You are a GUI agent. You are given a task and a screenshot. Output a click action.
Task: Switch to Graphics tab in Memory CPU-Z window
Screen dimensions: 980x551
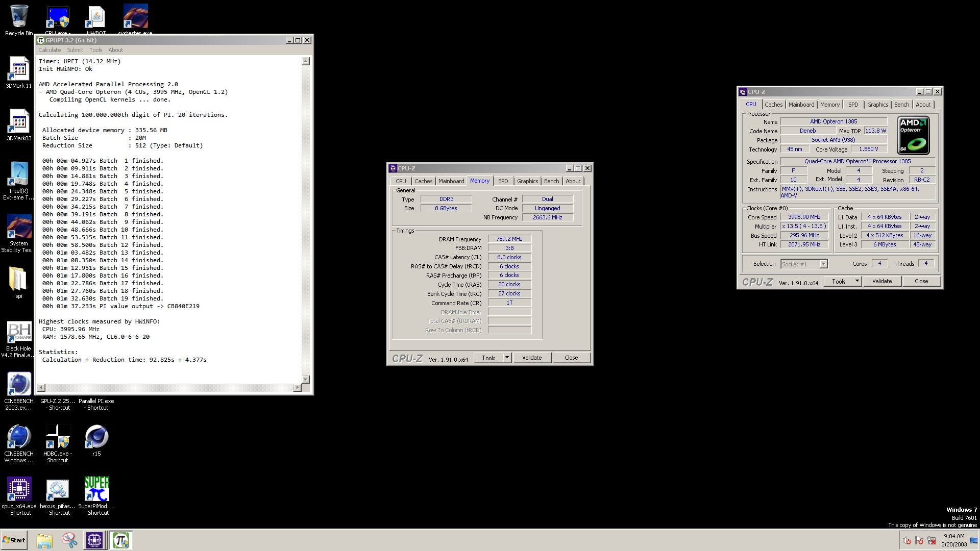pyautogui.click(x=527, y=181)
